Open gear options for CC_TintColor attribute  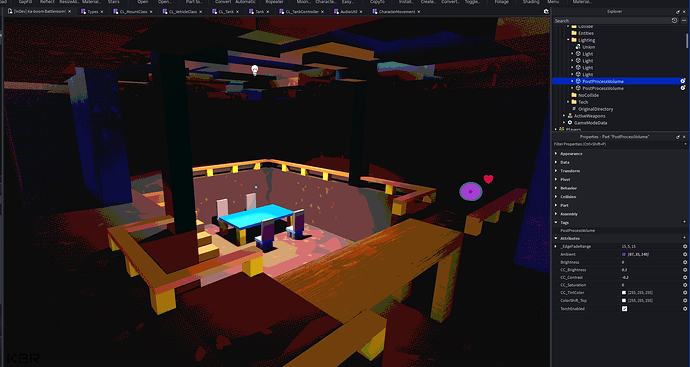(685, 293)
